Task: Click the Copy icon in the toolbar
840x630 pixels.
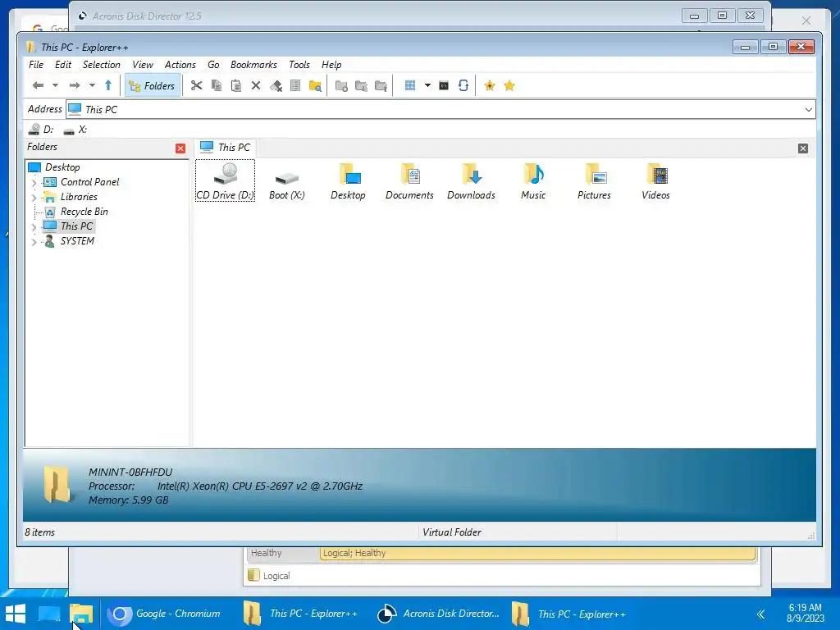Action: [217, 85]
